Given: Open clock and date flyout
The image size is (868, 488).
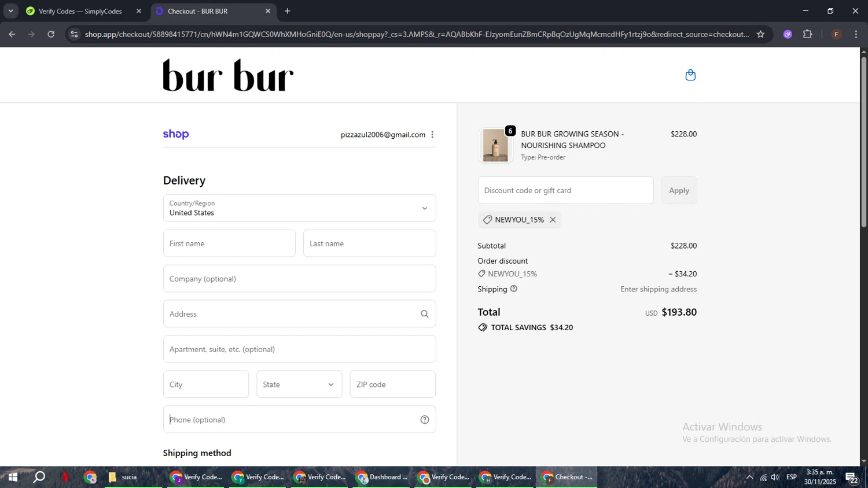Looking at the screenshot, I should (x=820, y=477).
